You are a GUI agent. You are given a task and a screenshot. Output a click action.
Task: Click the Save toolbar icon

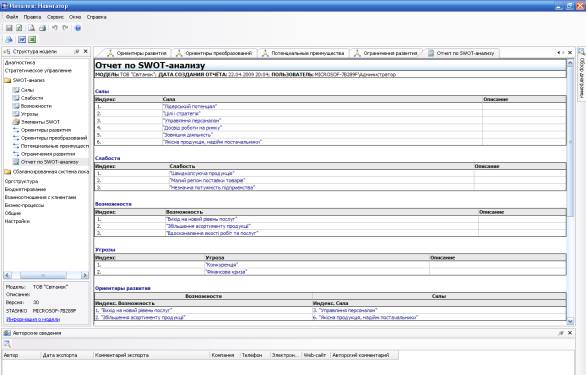9,28
